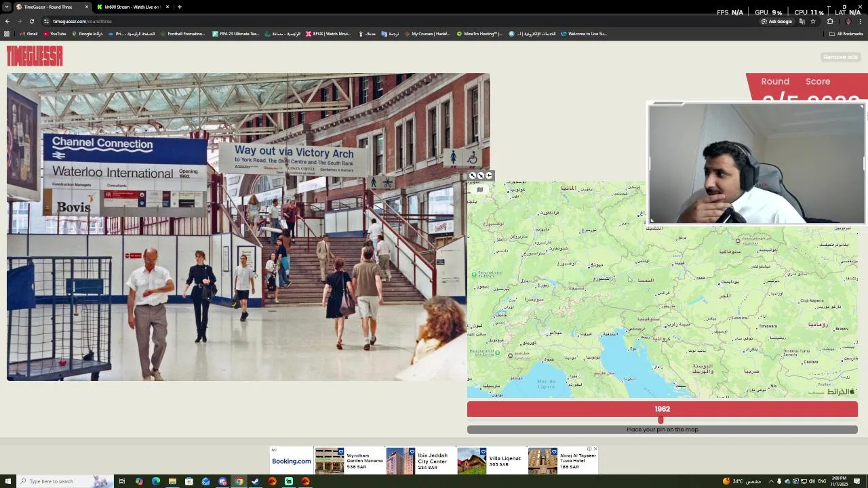Go back in browser history

(x=7, y=21)
